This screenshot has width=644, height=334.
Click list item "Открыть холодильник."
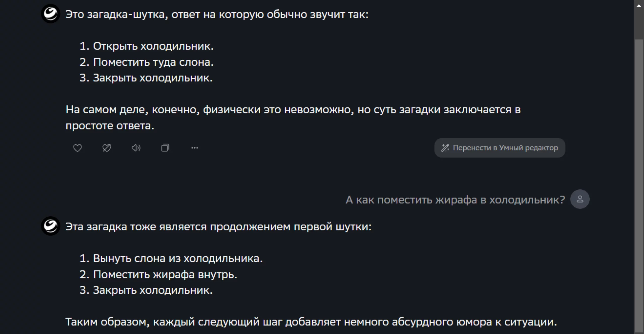(153, 46)
